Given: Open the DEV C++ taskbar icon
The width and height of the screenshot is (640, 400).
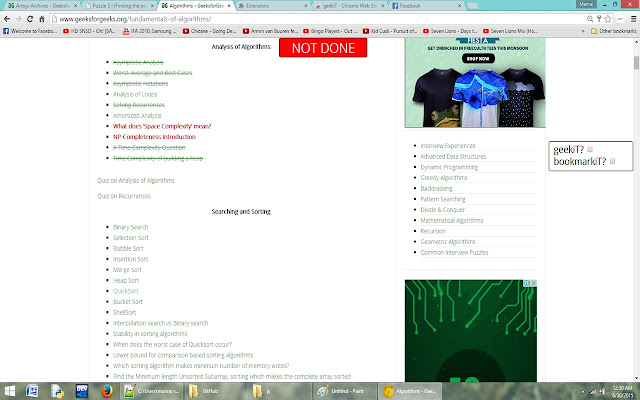Looking at the screenshot, I should tap(82, 391).
